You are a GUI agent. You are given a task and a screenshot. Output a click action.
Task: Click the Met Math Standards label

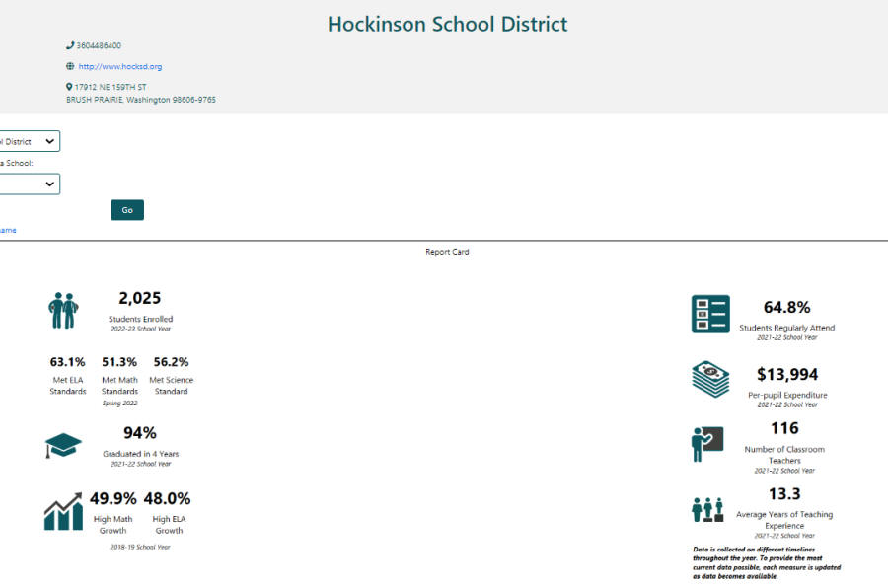click(119, 385)
